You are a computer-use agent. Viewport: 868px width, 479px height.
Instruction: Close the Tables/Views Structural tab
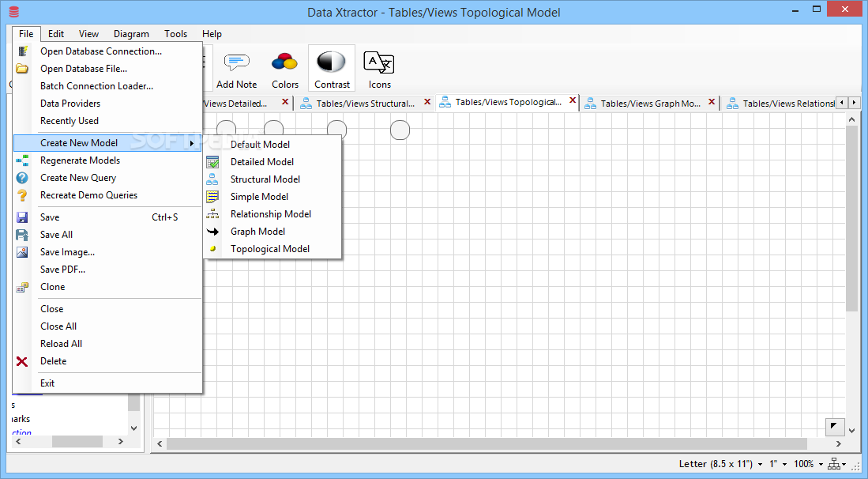[x=426, y=102]
